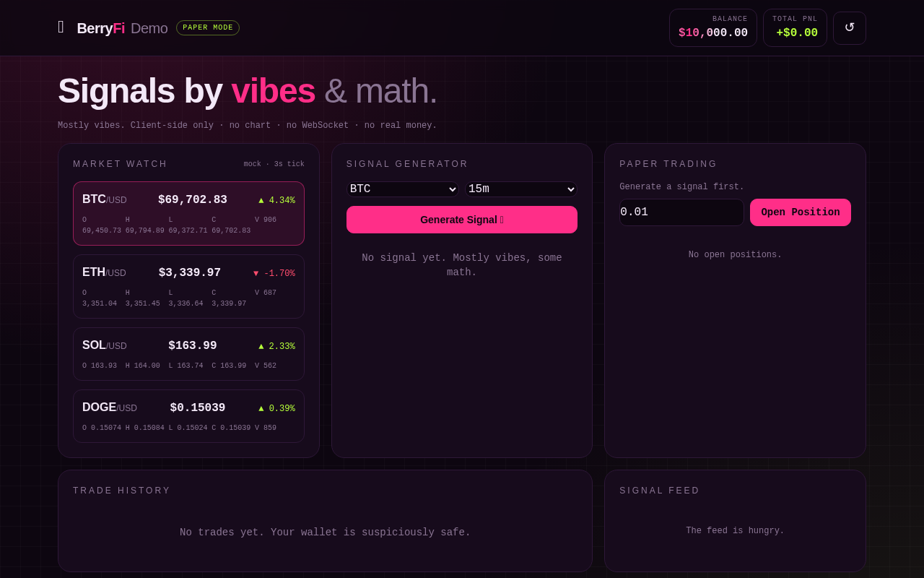Select the BTC/USD market card
Image resolution: width=924 pixels, height=578 pixels.
tap(188, 214)
